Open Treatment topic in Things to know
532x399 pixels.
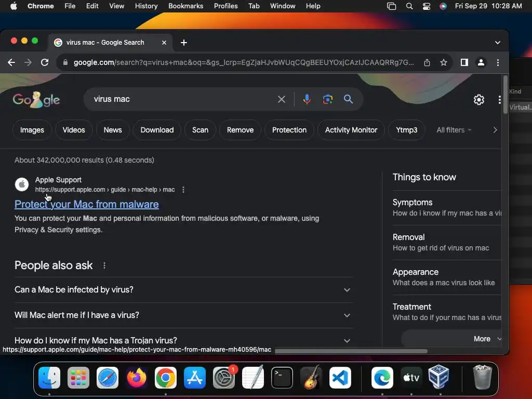[x=447, y=312]
